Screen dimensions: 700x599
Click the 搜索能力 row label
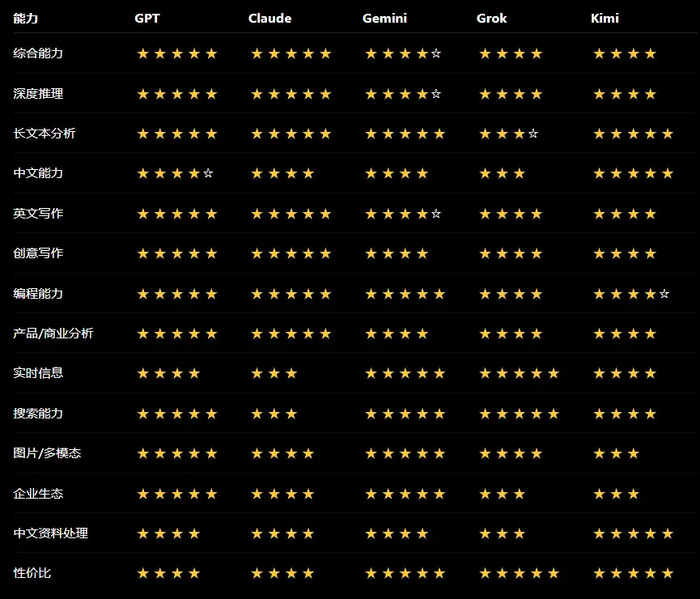pos(38,413)
